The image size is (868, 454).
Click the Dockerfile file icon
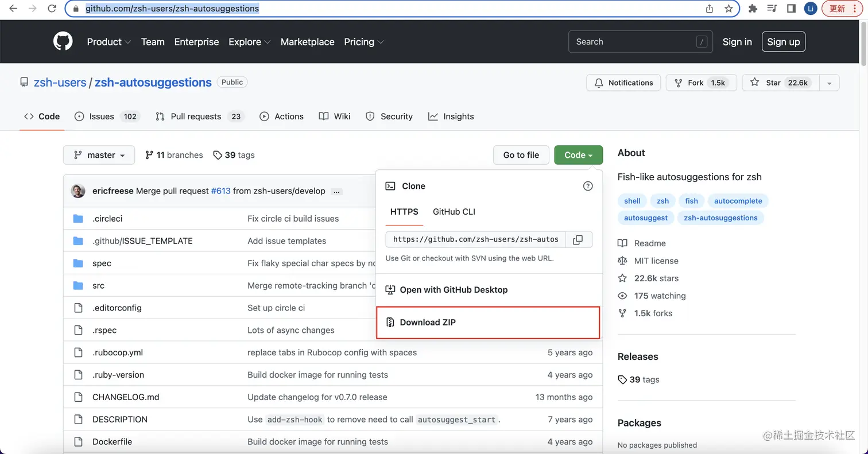tap(79, 441)
